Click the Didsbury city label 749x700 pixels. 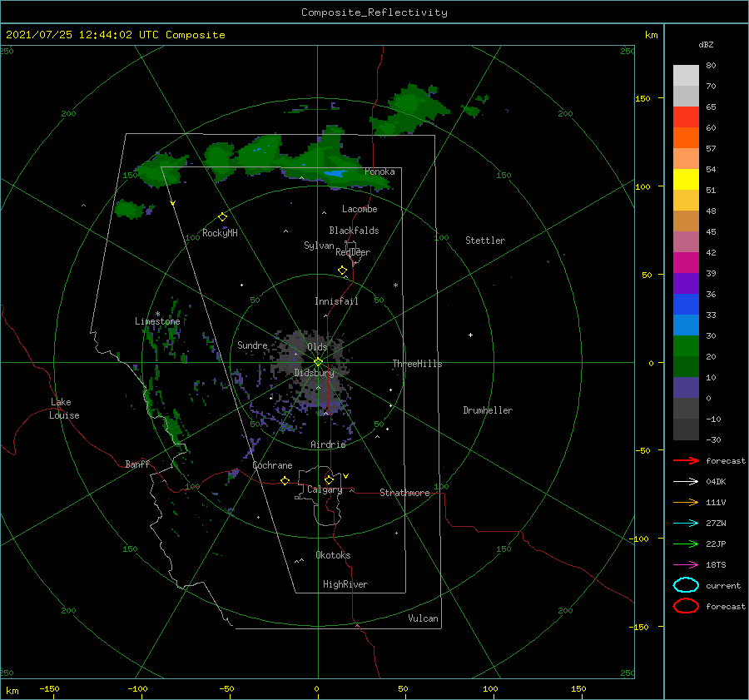coord(314,373)
